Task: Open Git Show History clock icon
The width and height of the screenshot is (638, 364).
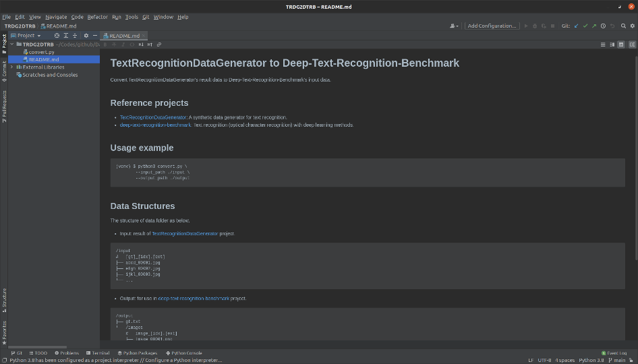Action: point(604,26)
